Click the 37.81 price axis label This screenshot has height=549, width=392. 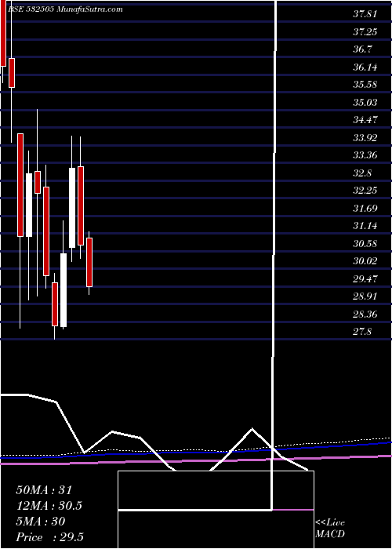tap(365, 14)
